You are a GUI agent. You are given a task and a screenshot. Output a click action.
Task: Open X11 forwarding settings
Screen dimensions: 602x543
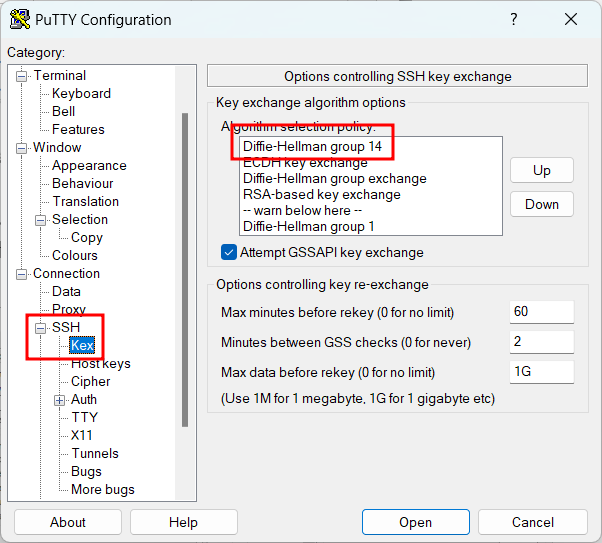tap(81, 435)
